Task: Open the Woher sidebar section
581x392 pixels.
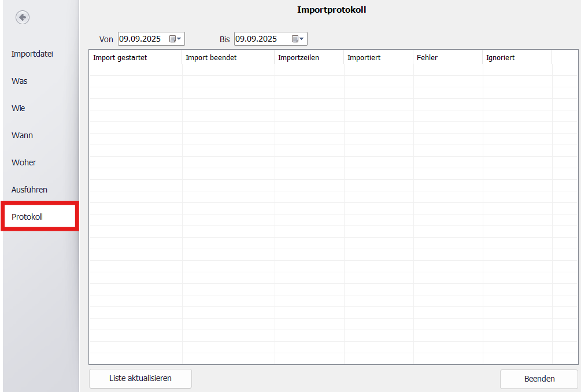Action: [24, 162]
